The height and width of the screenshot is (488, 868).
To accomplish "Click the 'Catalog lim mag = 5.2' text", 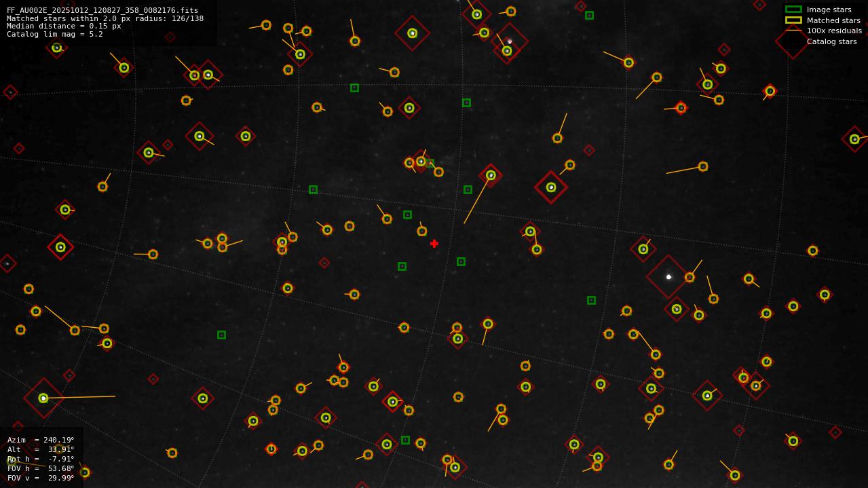I will coord(55,34).
